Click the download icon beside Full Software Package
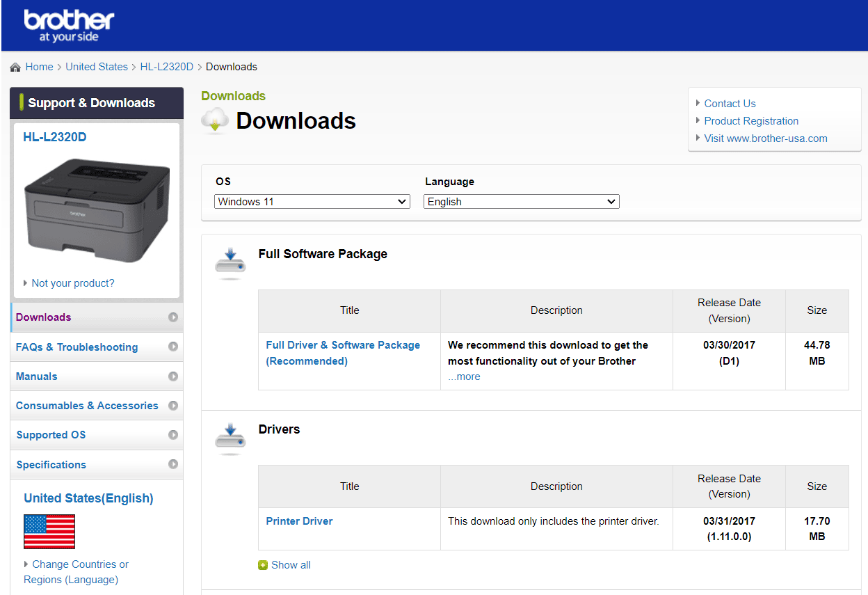 (230, 261)
